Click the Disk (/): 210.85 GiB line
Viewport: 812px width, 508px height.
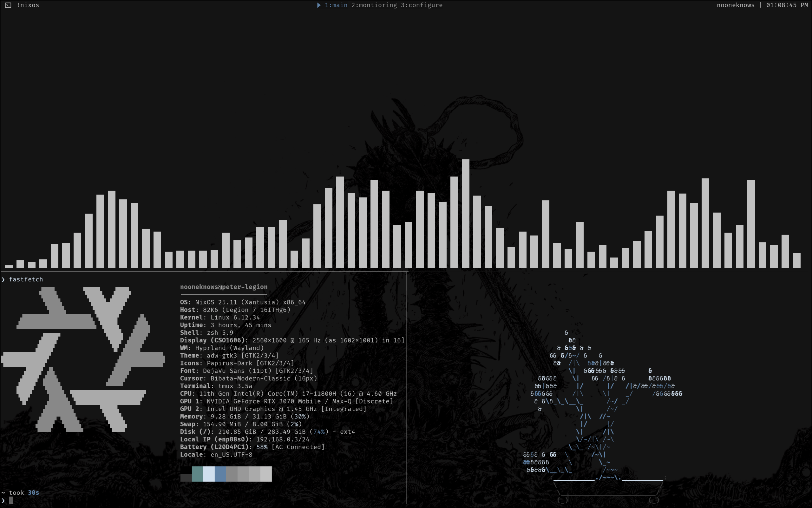point(267,432)
